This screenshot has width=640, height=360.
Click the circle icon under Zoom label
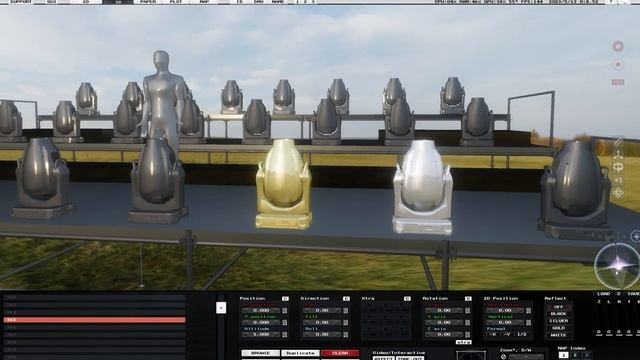pos(503,357)
